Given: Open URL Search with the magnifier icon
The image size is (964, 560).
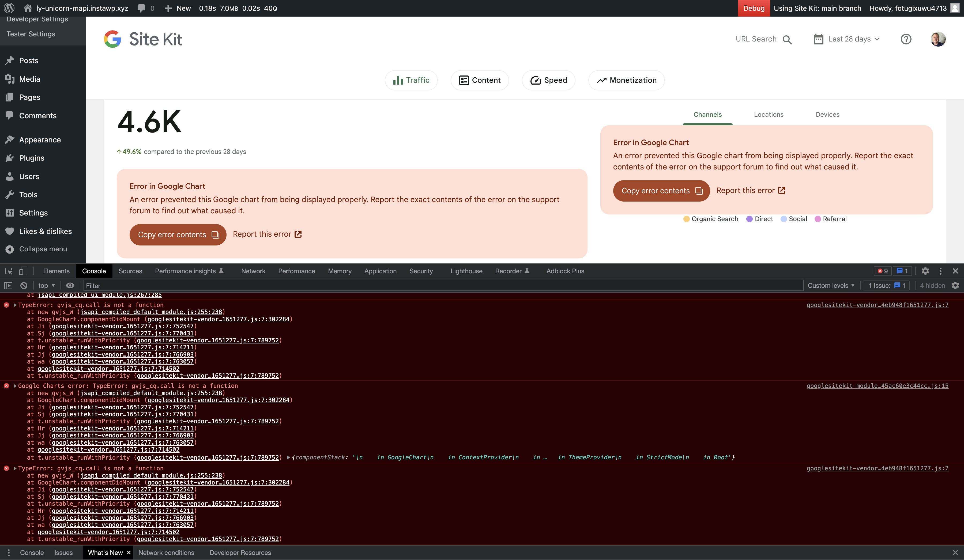Looking at the screenshot, I should 788,39.
